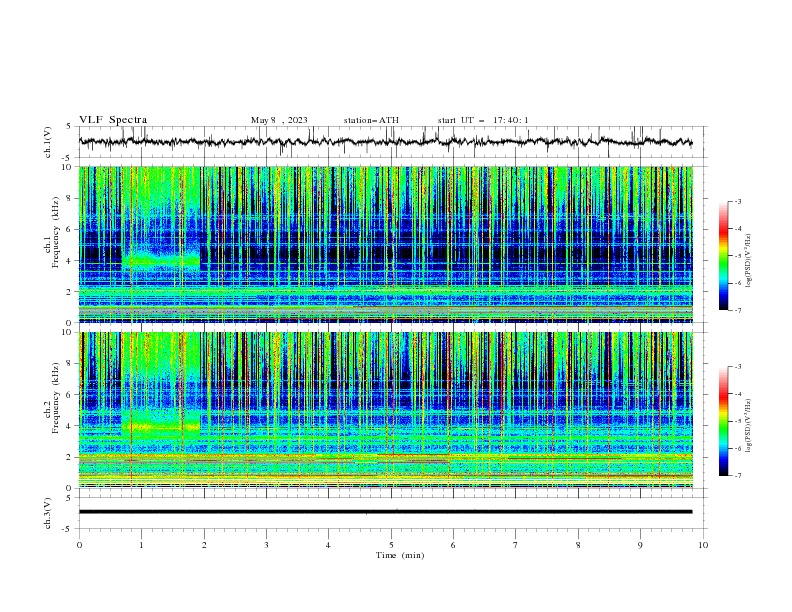Click the '-3' label on ch.1 colorbar

pyautogui.click(x=737, y=201)
